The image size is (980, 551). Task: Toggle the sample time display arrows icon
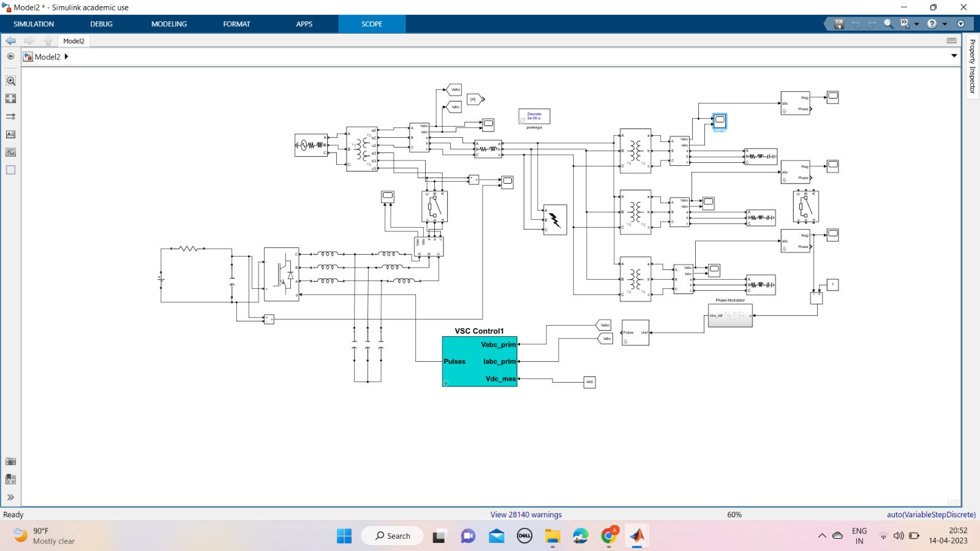point(10,116)
